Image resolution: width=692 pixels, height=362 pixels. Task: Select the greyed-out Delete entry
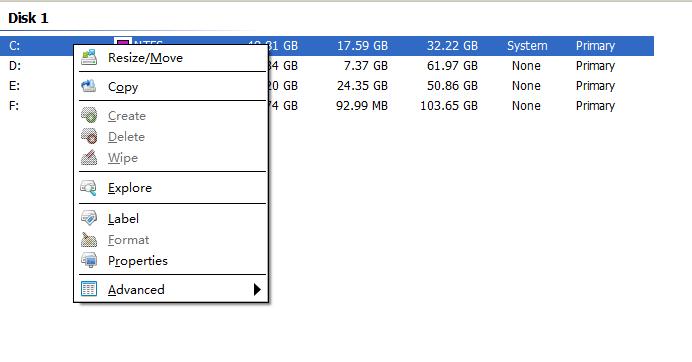[172, 136]
